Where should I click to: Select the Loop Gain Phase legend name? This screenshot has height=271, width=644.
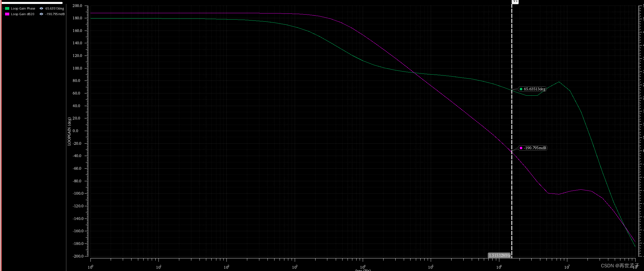click(23, 8)
